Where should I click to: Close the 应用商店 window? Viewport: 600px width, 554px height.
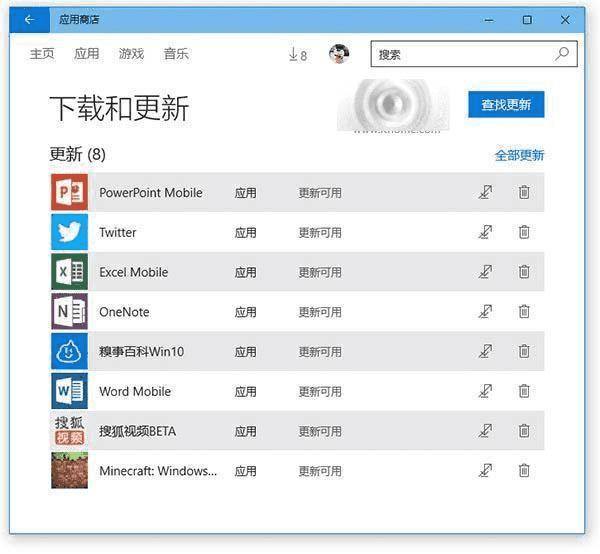click(565, 20)
